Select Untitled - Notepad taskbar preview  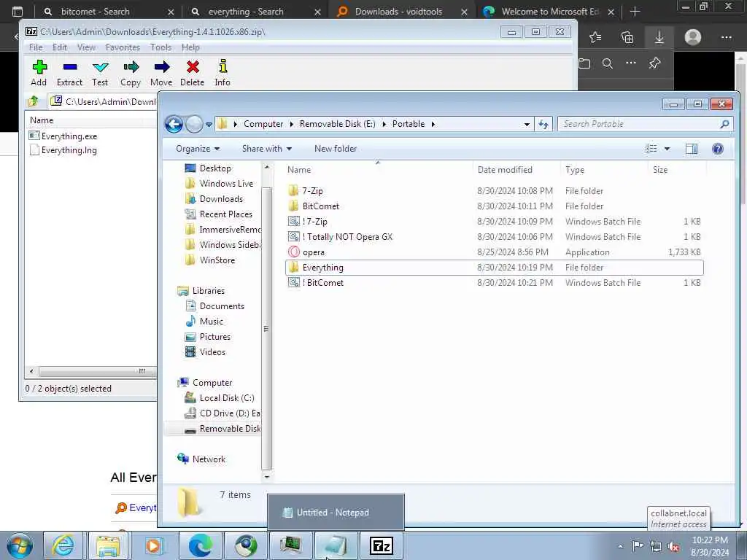336,513
